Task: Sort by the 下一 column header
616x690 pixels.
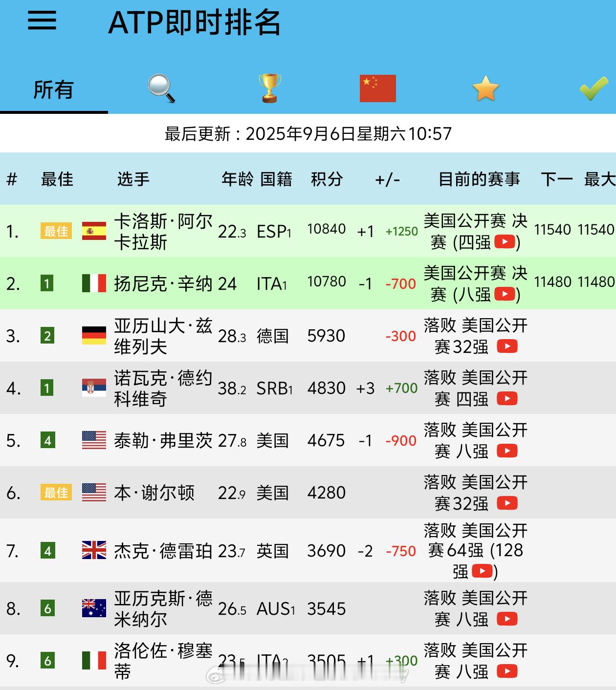Action: (557, 179)
